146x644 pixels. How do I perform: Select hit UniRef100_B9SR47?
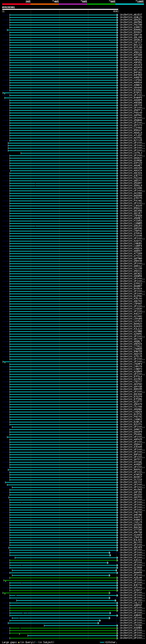click(x=131, y=32)
